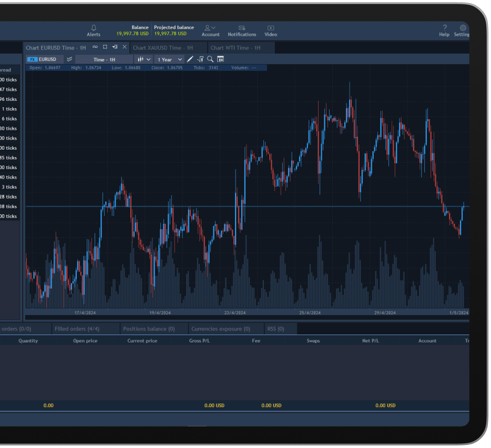Click the Projected balance 19,997.78 USD value
Viewport: 491px width, 448px height.
[x=170, y=34]
